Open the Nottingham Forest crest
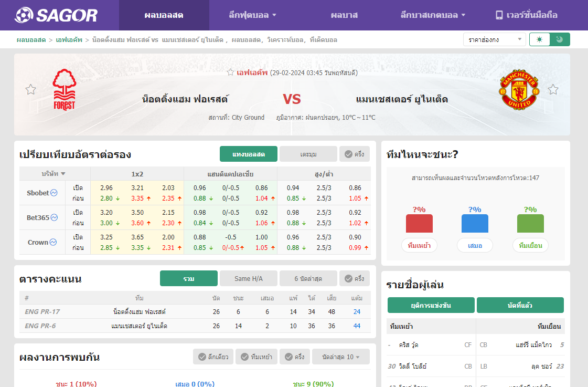The height and width of the screenshot is (387, 588). coord(65,90)
